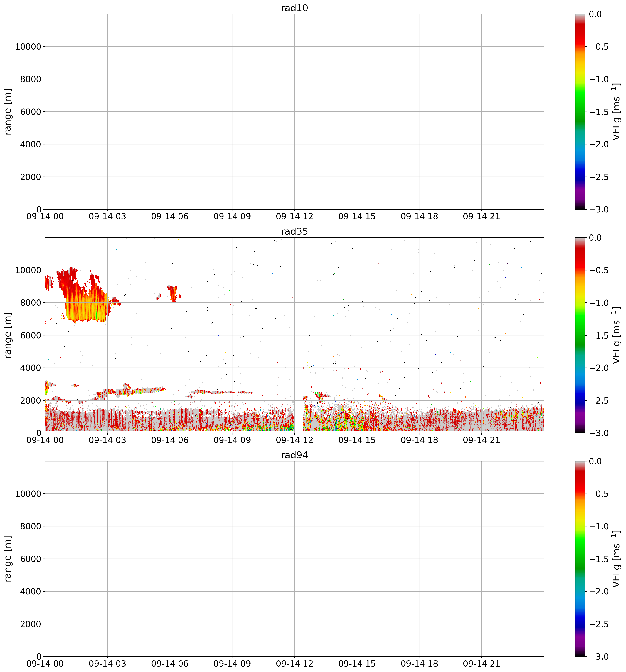626x672 pixels.
Task: Click the thin cloud layer near 2500 m at 04:00
Action: coord(129,392)
